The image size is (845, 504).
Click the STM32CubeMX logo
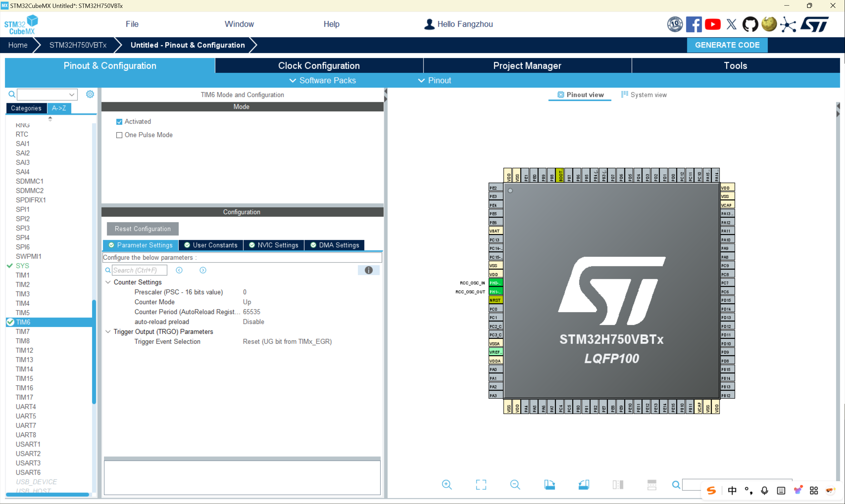[21, 24]
